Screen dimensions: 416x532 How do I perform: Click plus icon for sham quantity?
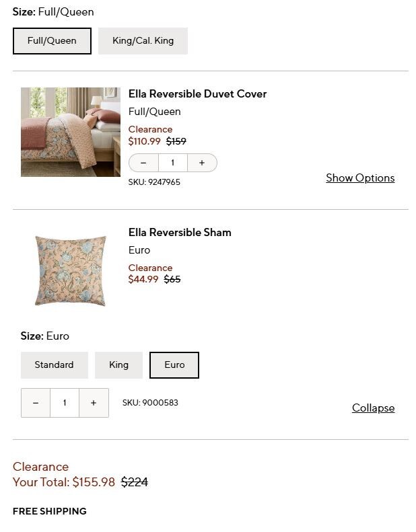click(x=94, y=403)
